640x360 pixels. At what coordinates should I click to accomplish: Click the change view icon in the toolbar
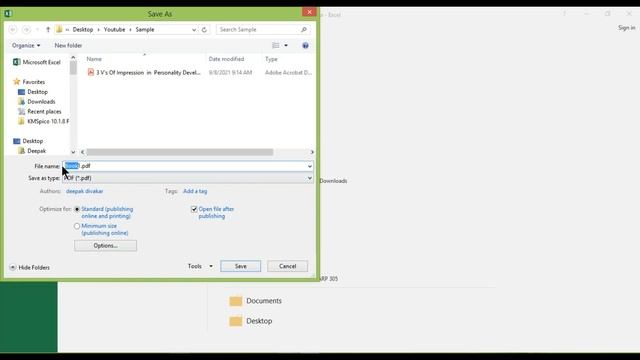tap(276, 45)
